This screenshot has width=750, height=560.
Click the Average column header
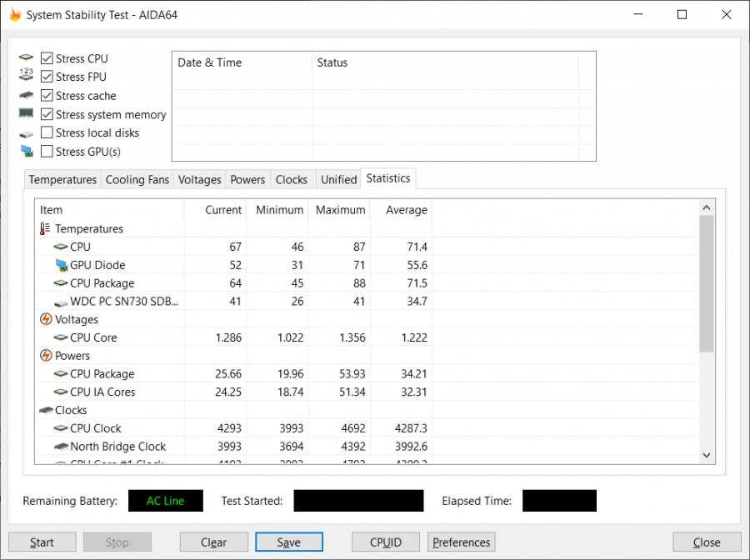(x=402, y=210)
